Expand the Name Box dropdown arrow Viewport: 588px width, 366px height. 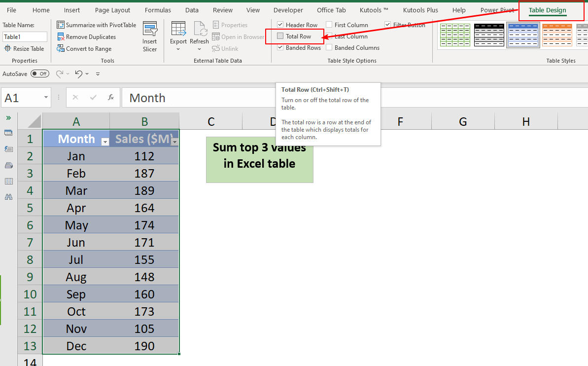point(46,98)
